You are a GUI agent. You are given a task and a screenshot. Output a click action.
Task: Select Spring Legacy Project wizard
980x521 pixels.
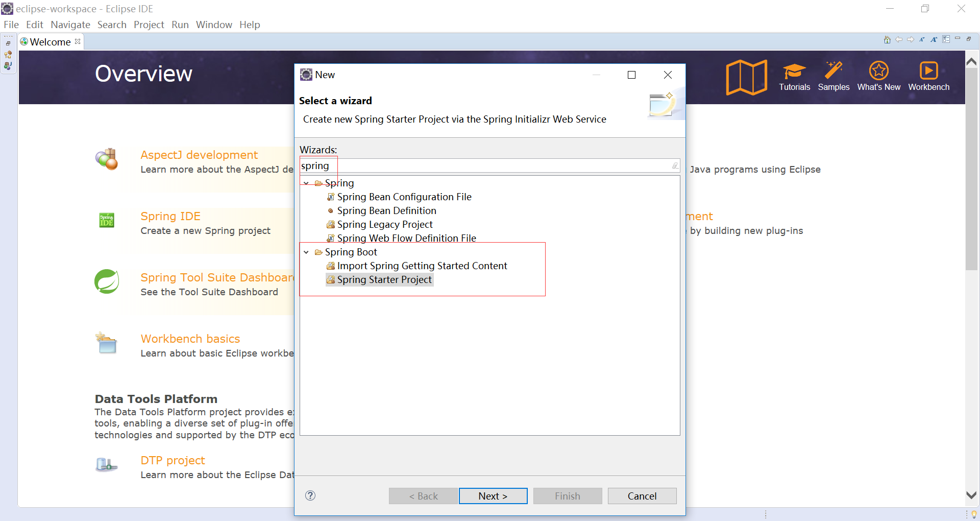tap(379, 224)
